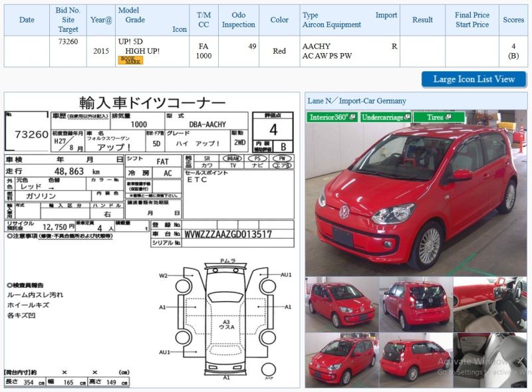532x392 pixels.
Task: Click the Lane N/ Import-Car Germany heading
Action: [356, 101]
